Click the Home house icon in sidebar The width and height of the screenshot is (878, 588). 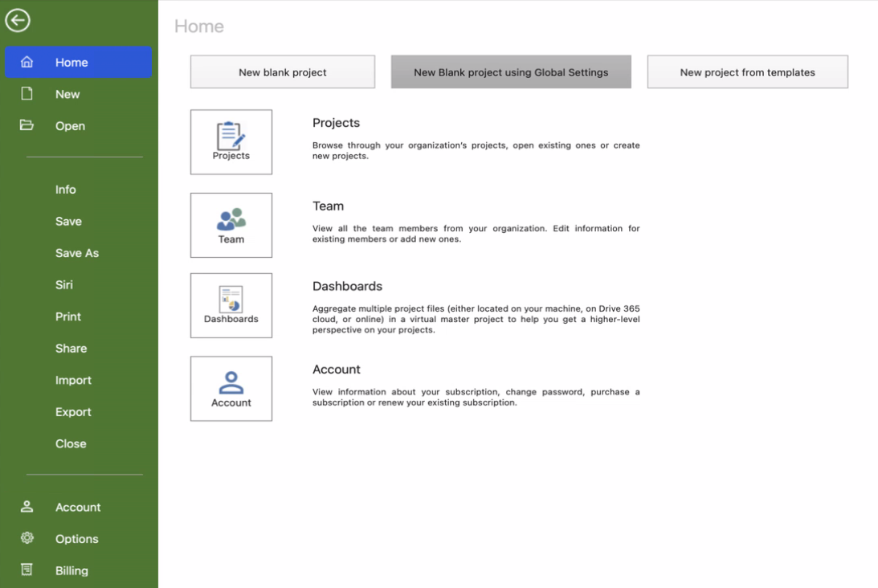point(27,62)
